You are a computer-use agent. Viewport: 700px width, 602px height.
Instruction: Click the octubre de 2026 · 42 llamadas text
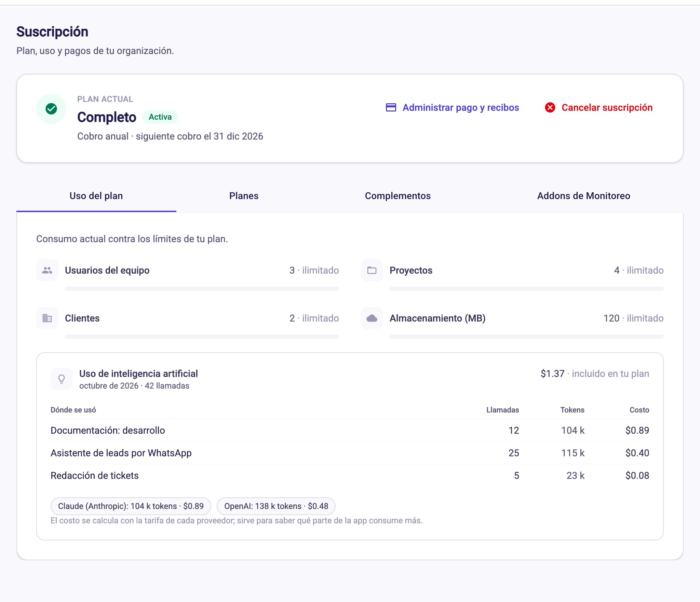134,386
